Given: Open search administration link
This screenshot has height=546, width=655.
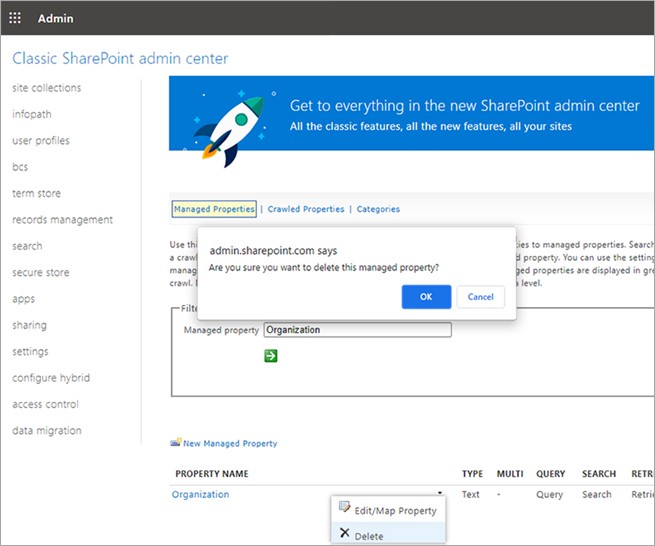Looking at the screenshot, I should point(27,246).
